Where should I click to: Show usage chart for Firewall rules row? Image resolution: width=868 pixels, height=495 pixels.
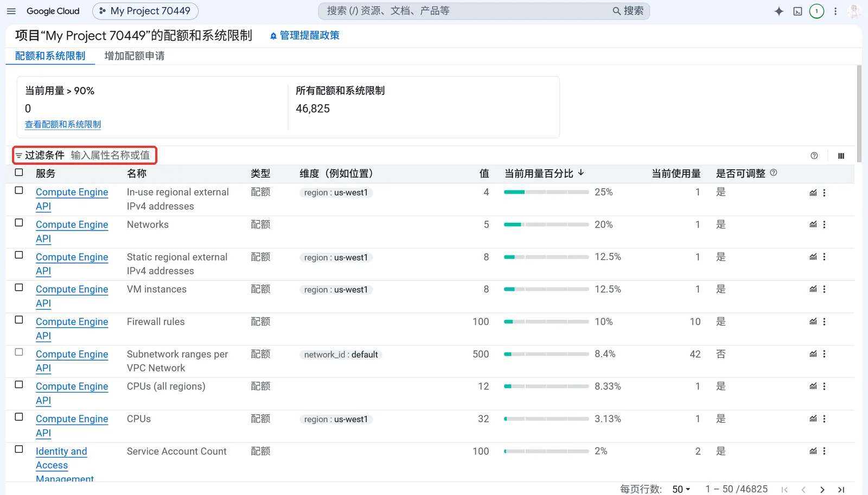point(813,322)
